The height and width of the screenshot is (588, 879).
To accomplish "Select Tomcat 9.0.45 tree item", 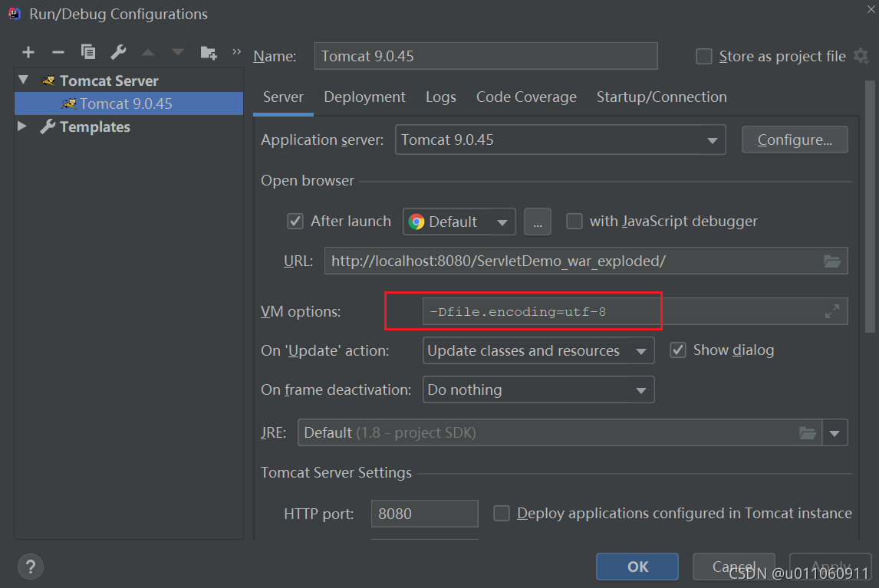I will (x=129, y=103).
